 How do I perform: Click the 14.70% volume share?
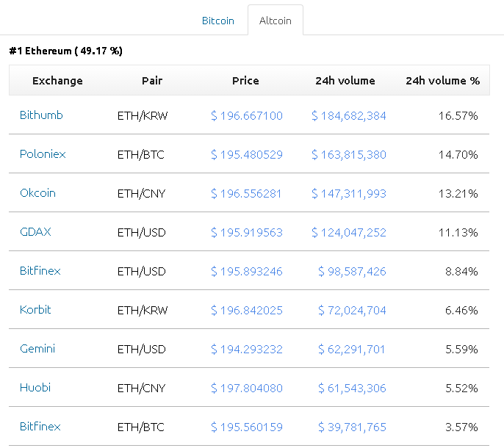(x=458, y=154)
